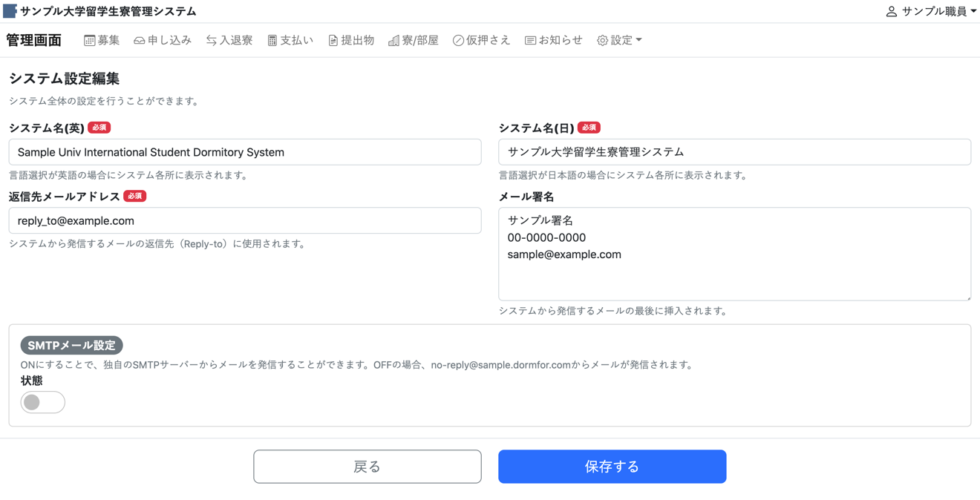Click the building icon beside 寮/部屋
The height and width of the screenshot is (500, 980).
tap(393, 41)
